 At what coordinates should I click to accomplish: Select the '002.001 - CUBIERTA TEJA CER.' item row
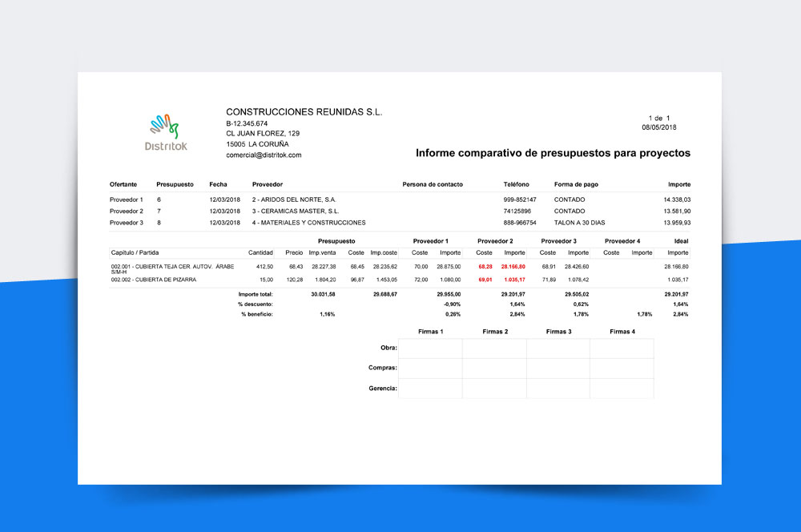tap(167, 266)
